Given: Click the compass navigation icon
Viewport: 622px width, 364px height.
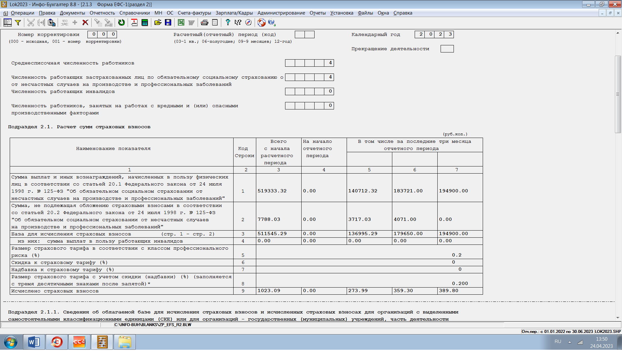Looking at the screenshot, I should [x=248, y=22].
